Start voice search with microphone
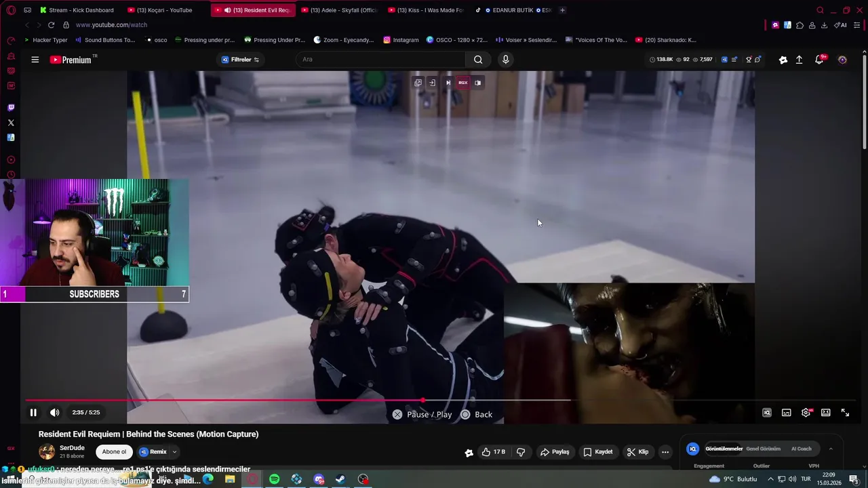 505,60
